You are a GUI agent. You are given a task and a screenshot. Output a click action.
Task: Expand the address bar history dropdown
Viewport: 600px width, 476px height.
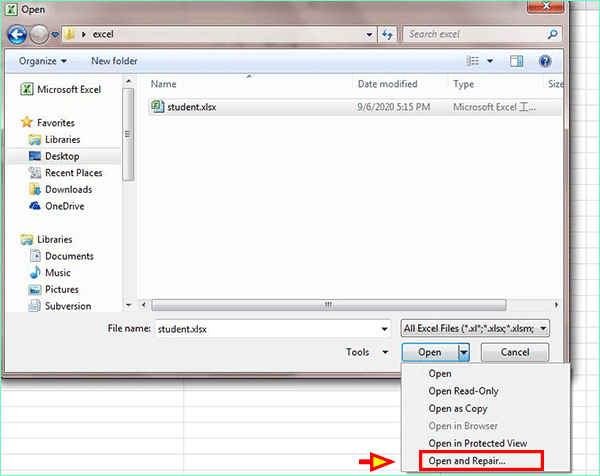369,34
